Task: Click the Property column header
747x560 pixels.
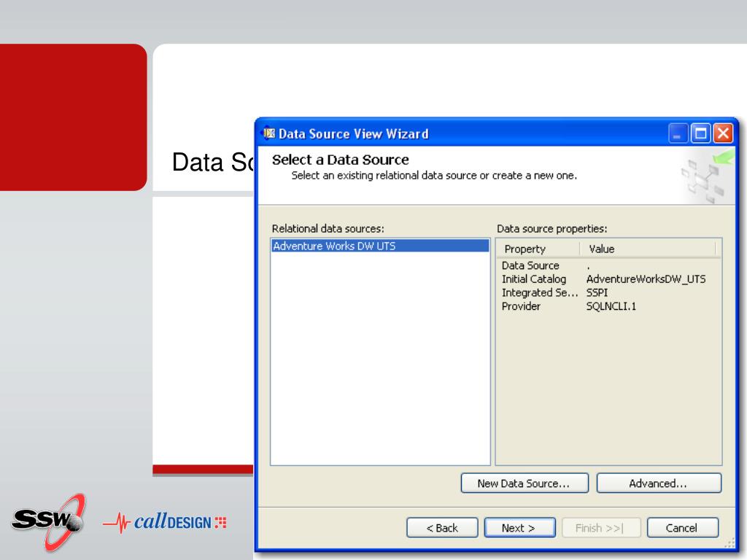Action: [538, 249]
